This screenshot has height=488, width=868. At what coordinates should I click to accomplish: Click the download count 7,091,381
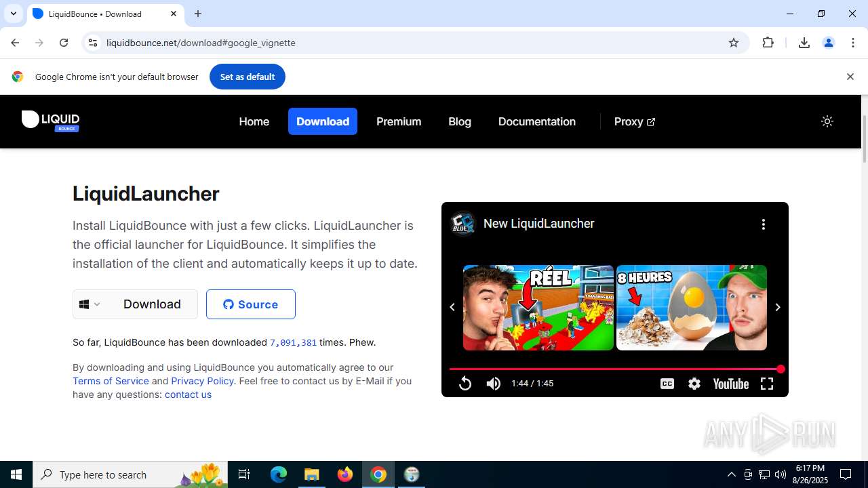tap(293, 343)
